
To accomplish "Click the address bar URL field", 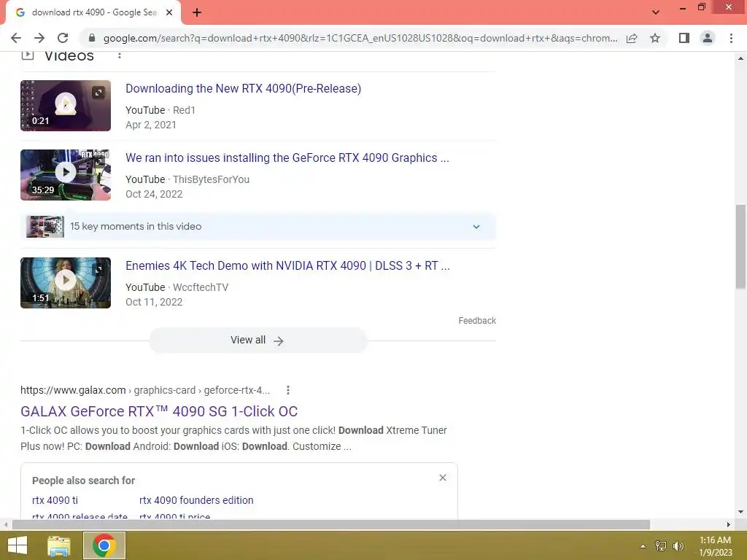I will [x=360, y=38].
